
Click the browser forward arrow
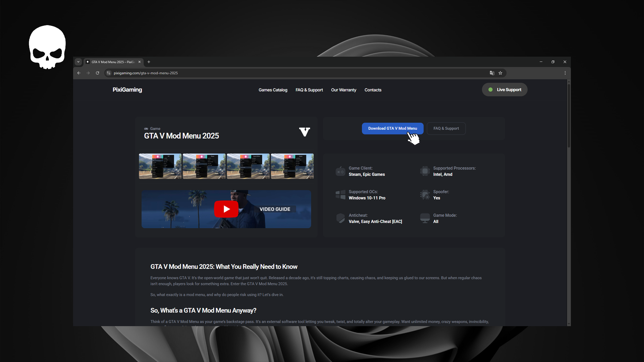[x=88, y=73]
